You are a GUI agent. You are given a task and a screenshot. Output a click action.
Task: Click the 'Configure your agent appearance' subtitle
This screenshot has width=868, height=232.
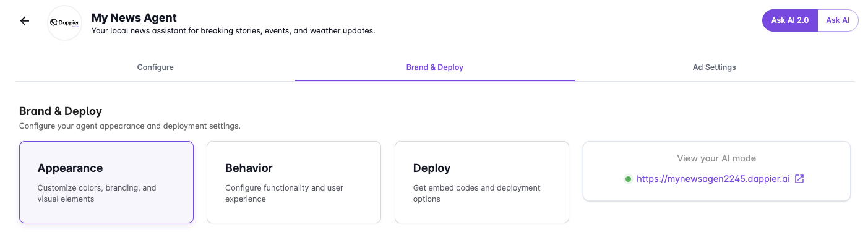[130, 126]
